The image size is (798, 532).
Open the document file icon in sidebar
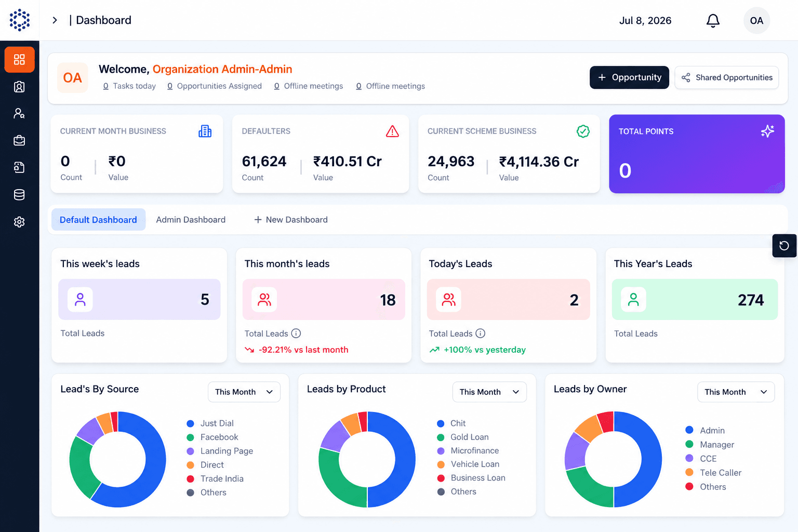coord(19,167)
